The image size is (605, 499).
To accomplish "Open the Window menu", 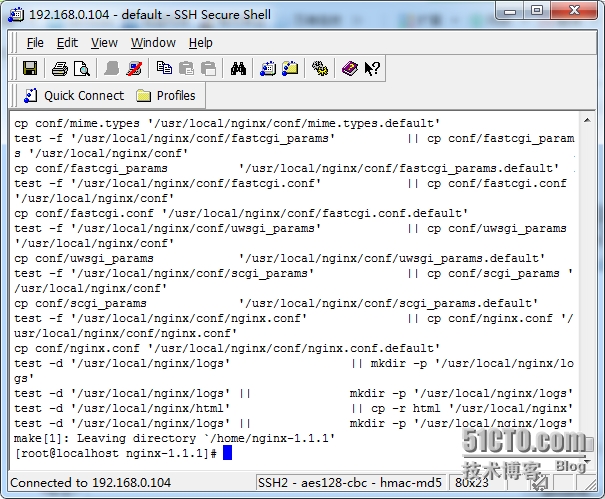I will 153,42.
